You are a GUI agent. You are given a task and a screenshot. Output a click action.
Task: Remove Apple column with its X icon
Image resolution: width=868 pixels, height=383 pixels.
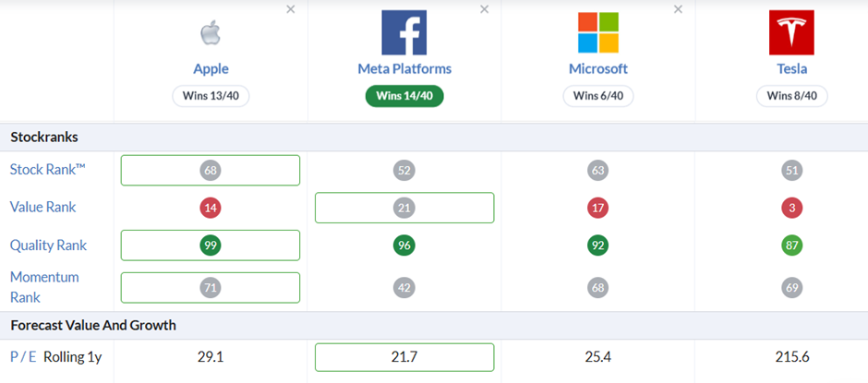291,9
